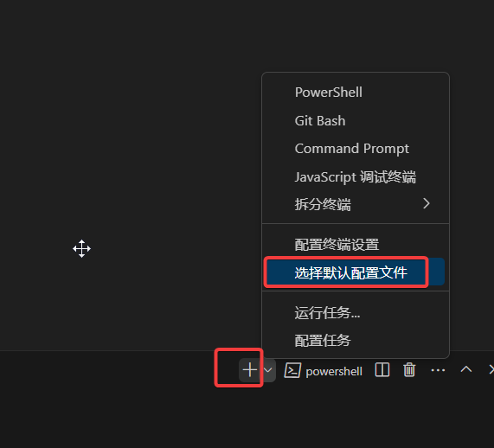Screen dimensions: 494x448
Task: Click the plus icon for new terminal
Action: coord(250,370)
